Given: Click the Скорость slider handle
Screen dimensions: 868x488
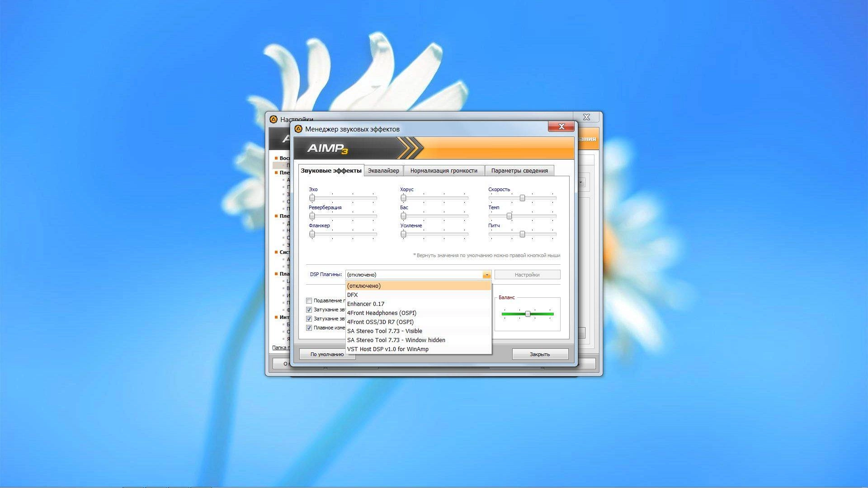Looking at the screenshot, I should coord(522,198).
